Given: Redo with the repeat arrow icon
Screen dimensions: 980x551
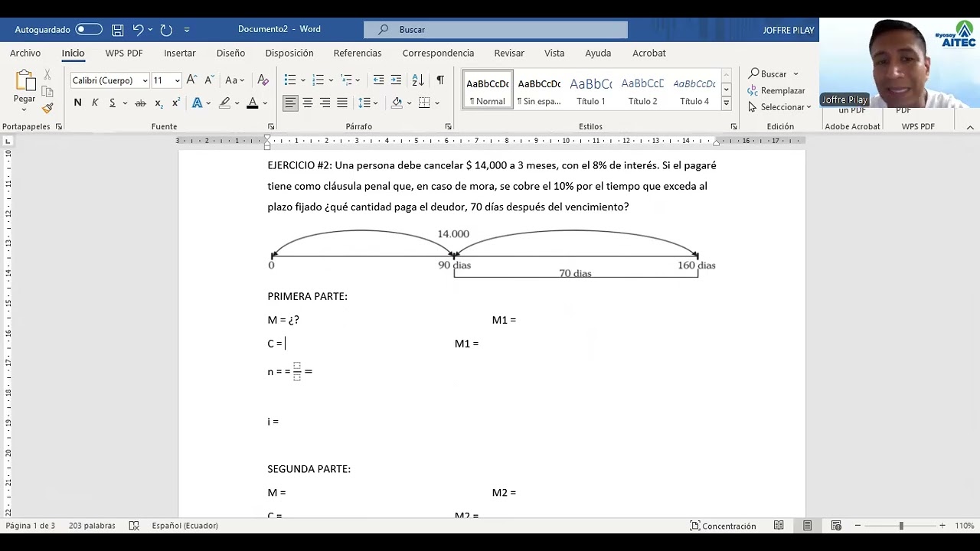Looking at the screenshot, I should click(x=166, y=30).
